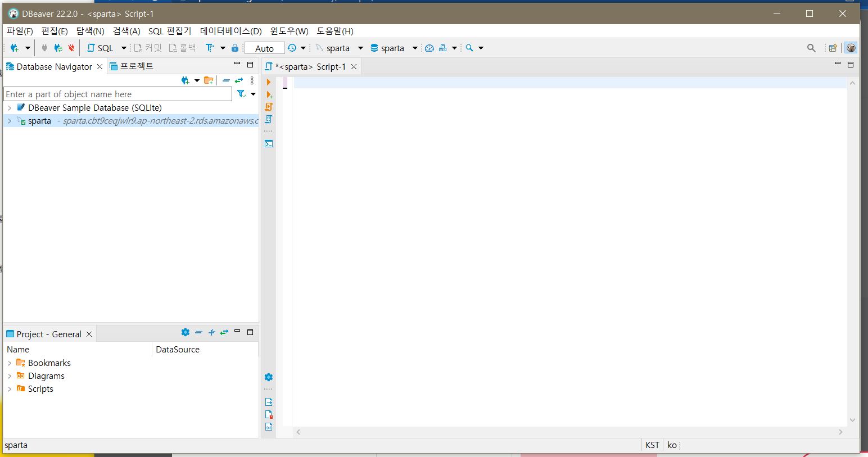
Task: Open the 도움말(H) menu
Action: [335, 31]
